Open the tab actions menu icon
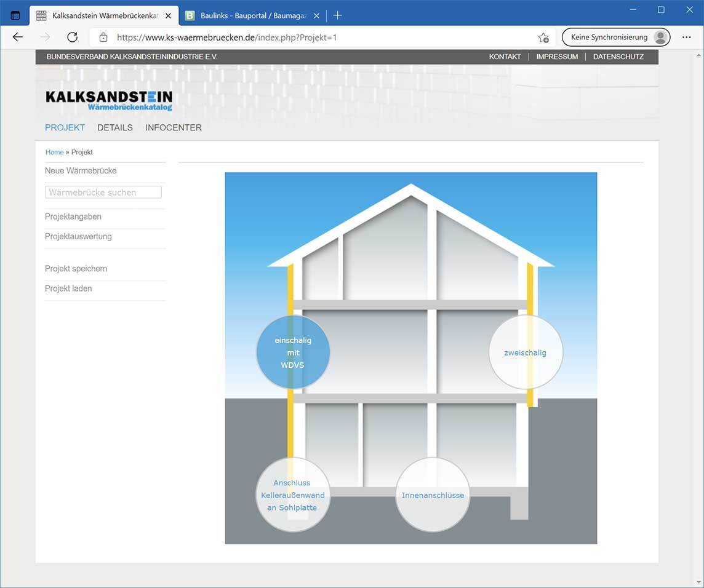The width and height of the screenshot is (704, 588). (15, 16)
